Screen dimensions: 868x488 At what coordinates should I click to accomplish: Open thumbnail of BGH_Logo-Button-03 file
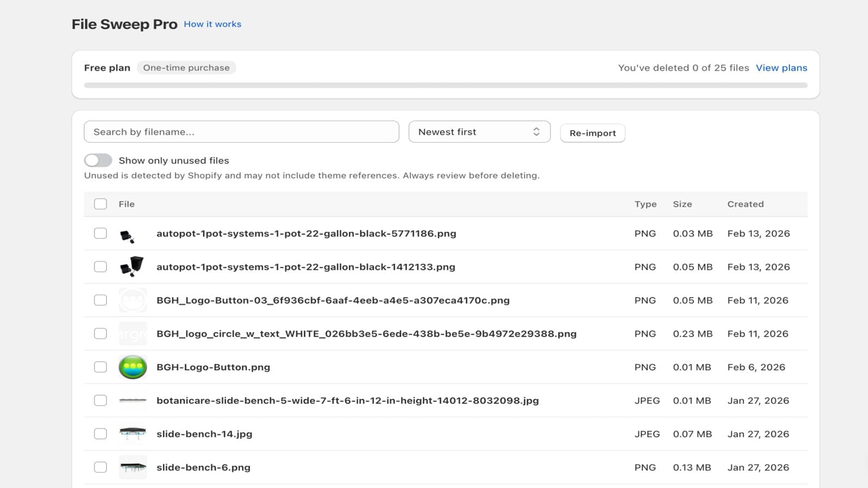pyautogui.click(x=132, y=300)
